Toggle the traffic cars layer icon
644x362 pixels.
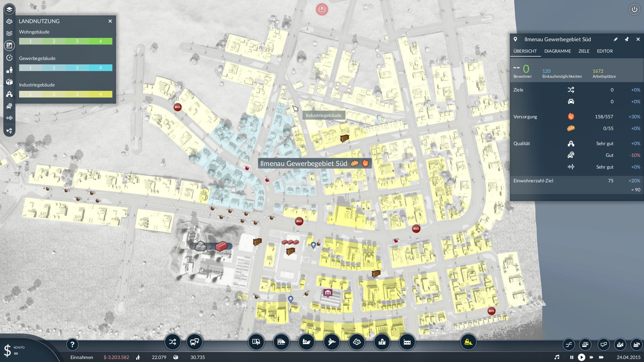9,106
